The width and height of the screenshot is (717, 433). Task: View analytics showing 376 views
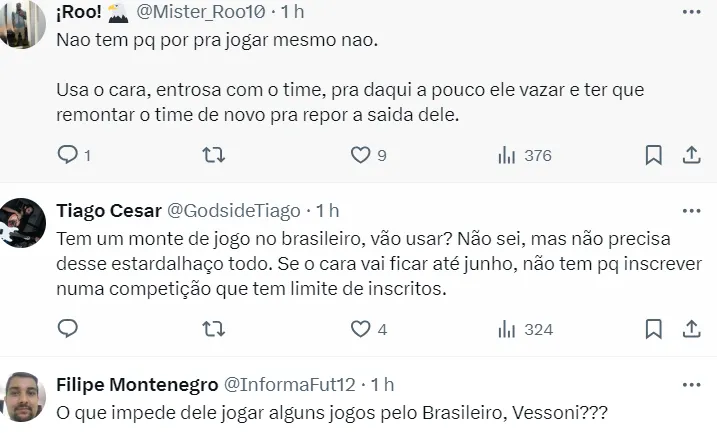point(507,155)
